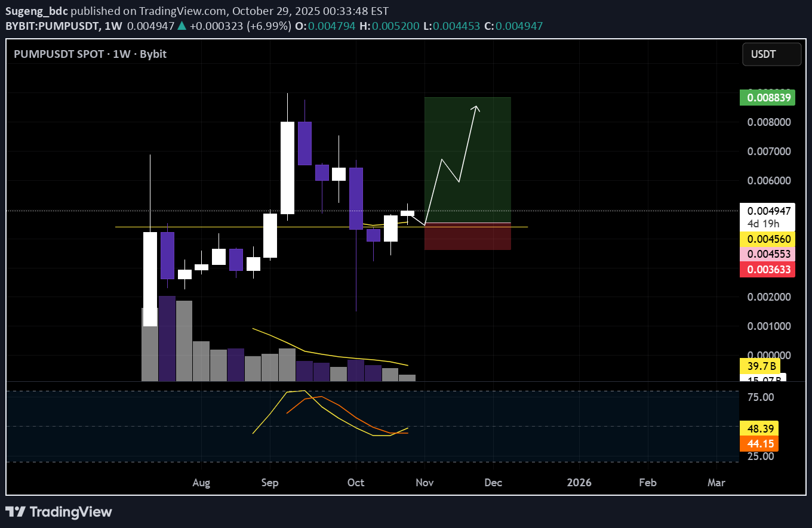Select the orange 44.15 oscillator value label

coord(758,443)
